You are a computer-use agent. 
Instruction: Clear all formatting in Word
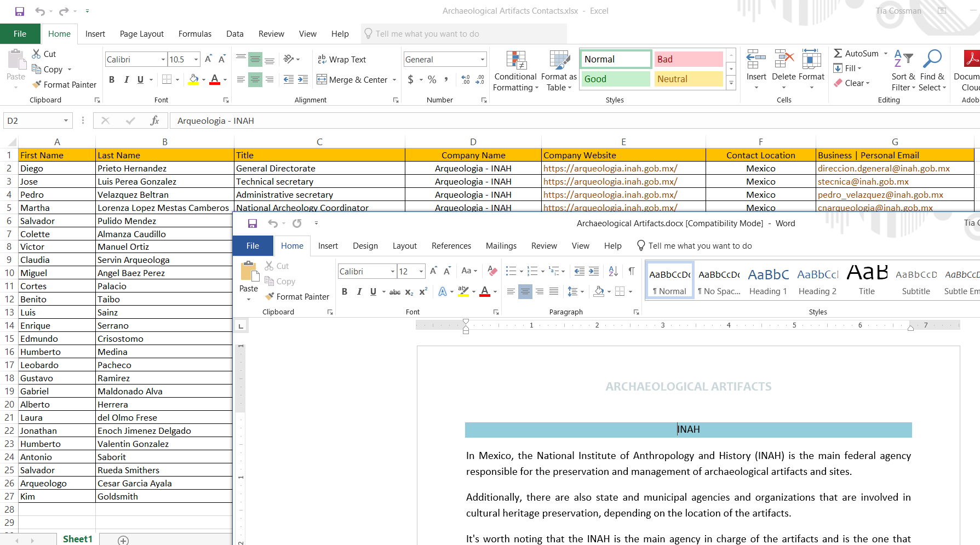click(x=492, y=271)
